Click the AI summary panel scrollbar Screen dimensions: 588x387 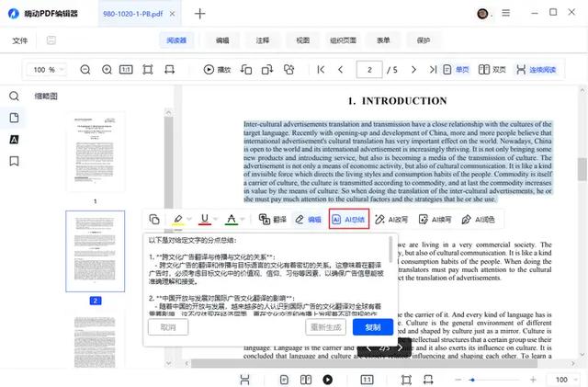click(390, 250)
